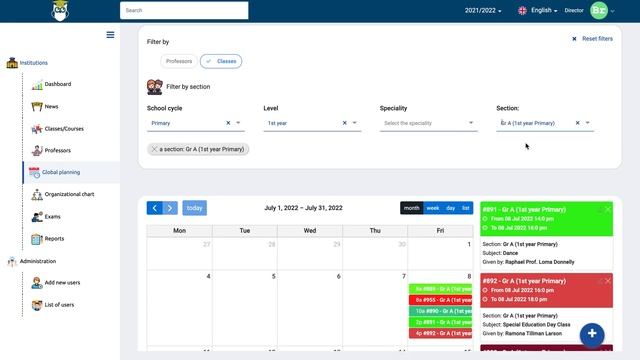Click the green #891 event card header

[x=547, y=219]
